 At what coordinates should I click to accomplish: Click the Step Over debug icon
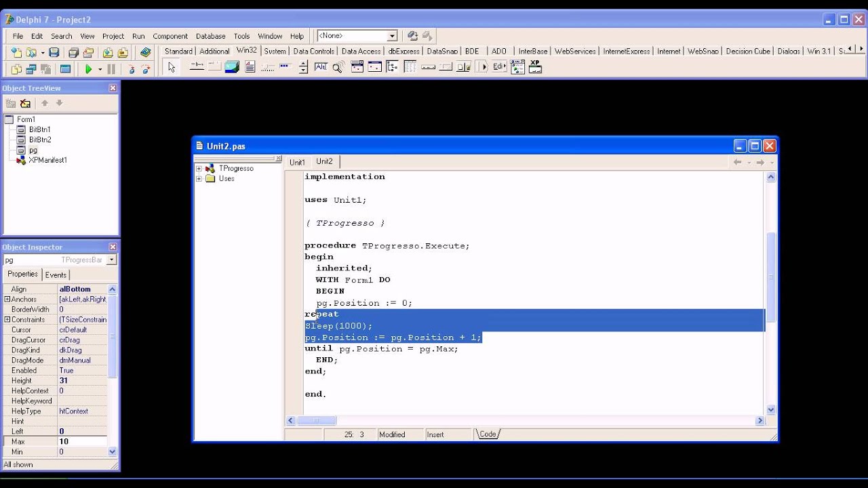[145, 68]
